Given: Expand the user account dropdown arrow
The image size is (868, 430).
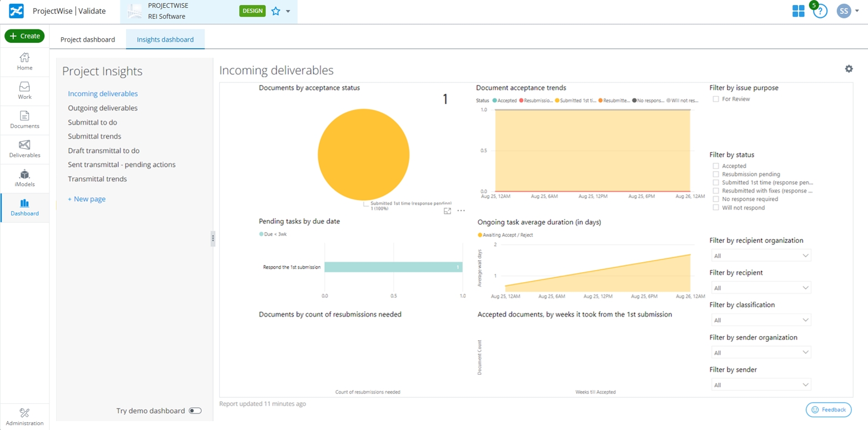Looking at the screenshot, I should tap(857, 11).
